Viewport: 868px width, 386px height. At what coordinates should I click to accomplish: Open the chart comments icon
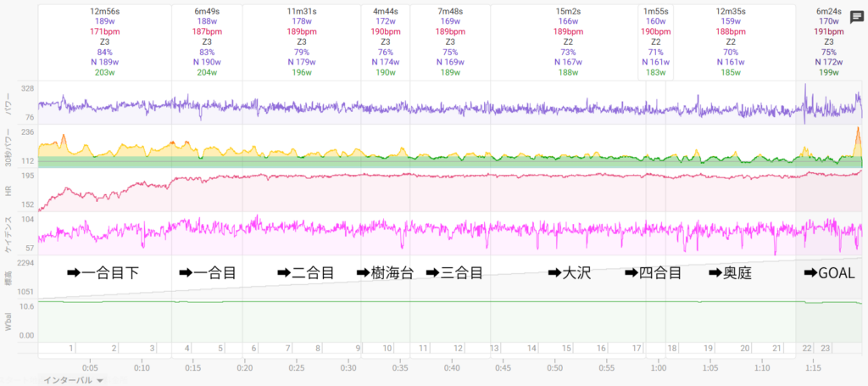pyautogui.click(x=856, y=17)
